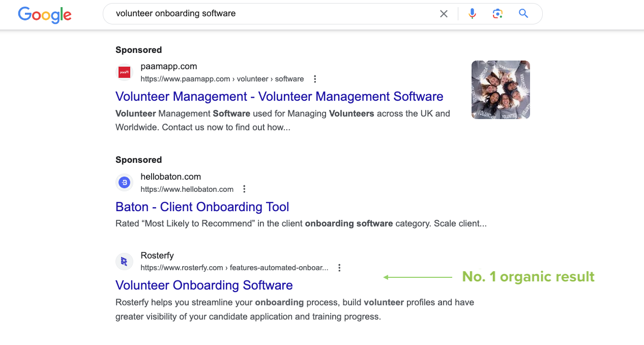Click the Google logo

point(45,14)
